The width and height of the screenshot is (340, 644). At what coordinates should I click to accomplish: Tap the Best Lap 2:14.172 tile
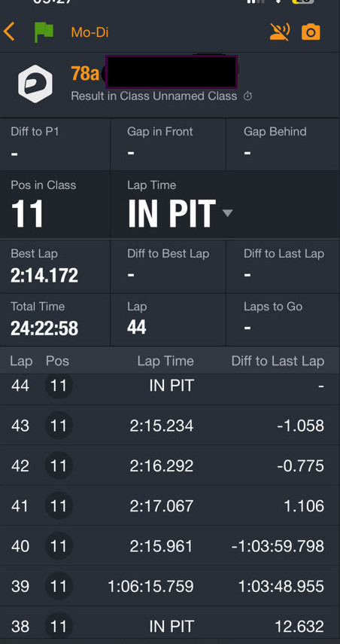(x=55, y=267)
